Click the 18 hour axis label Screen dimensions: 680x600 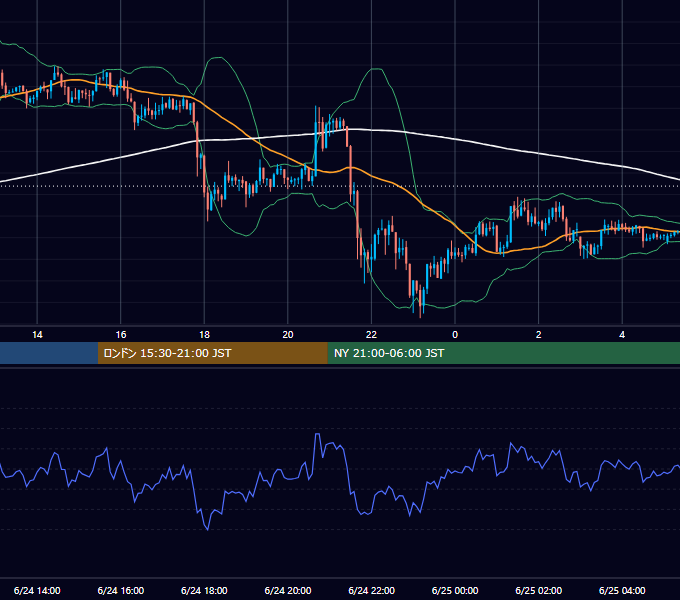coord(204,335)
